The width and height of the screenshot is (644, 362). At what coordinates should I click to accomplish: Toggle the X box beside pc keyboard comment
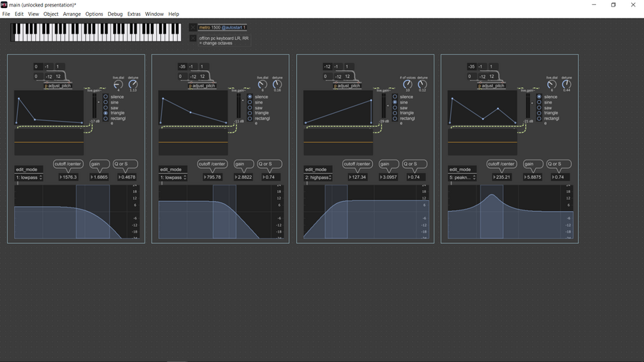point(192,38)
